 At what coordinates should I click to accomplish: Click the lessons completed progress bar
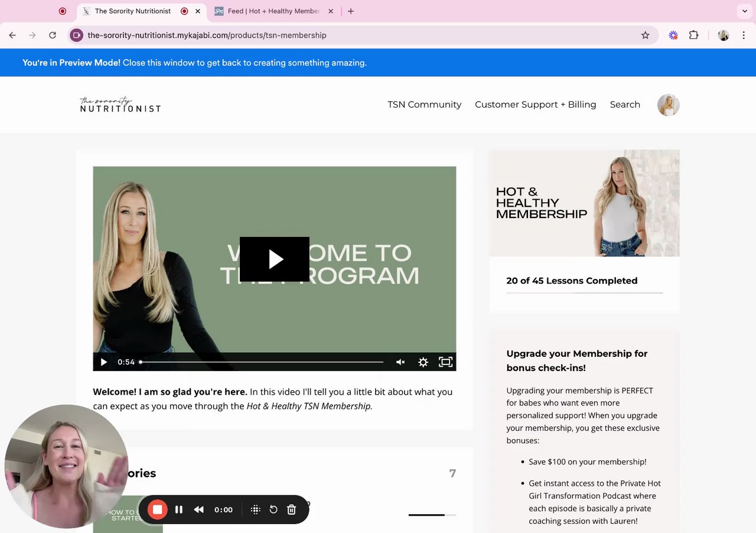tap(585, 293)
